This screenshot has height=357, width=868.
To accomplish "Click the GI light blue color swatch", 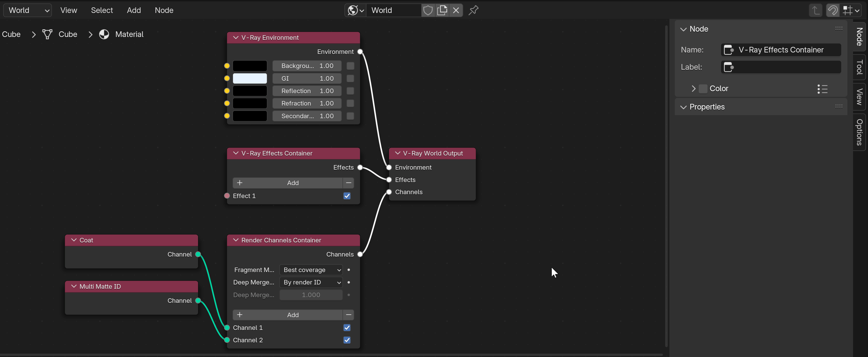I will pos(250,78).
